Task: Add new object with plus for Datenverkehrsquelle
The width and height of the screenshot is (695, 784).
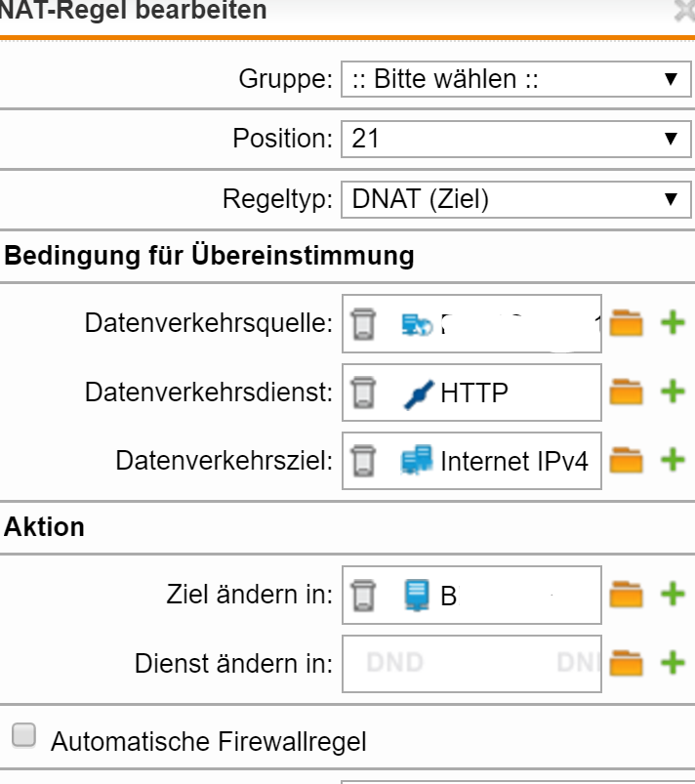Action: pos(673,322)
